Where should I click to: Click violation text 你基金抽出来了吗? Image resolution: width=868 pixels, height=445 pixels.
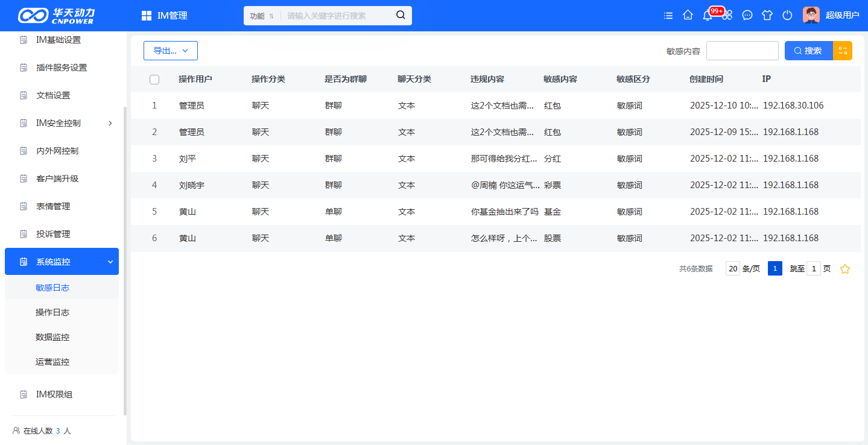[x=505, y=212]
